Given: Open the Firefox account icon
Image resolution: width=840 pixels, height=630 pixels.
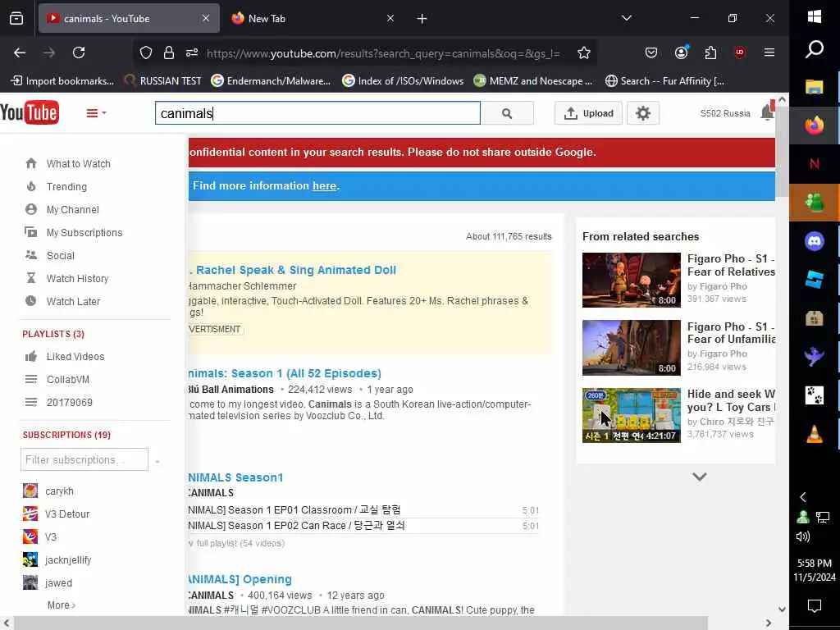Looking at the screenshot, I should click(x=681, y=52).
